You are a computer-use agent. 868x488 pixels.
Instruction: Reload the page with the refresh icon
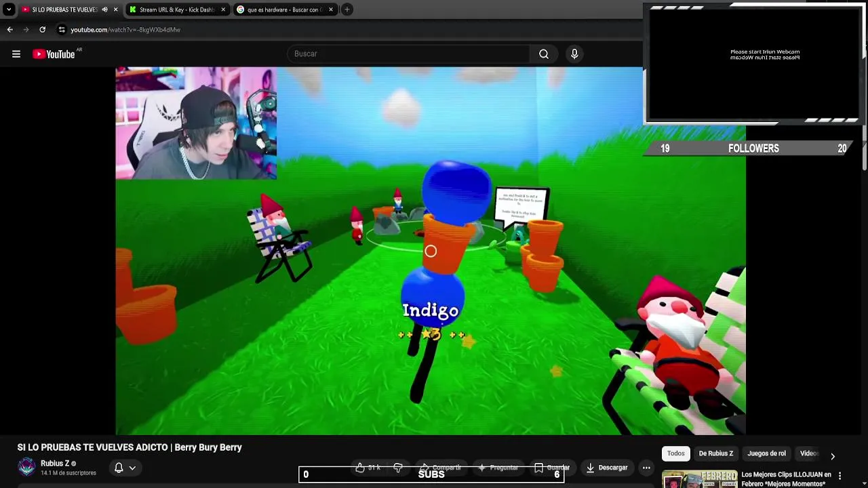click(42, 30)
